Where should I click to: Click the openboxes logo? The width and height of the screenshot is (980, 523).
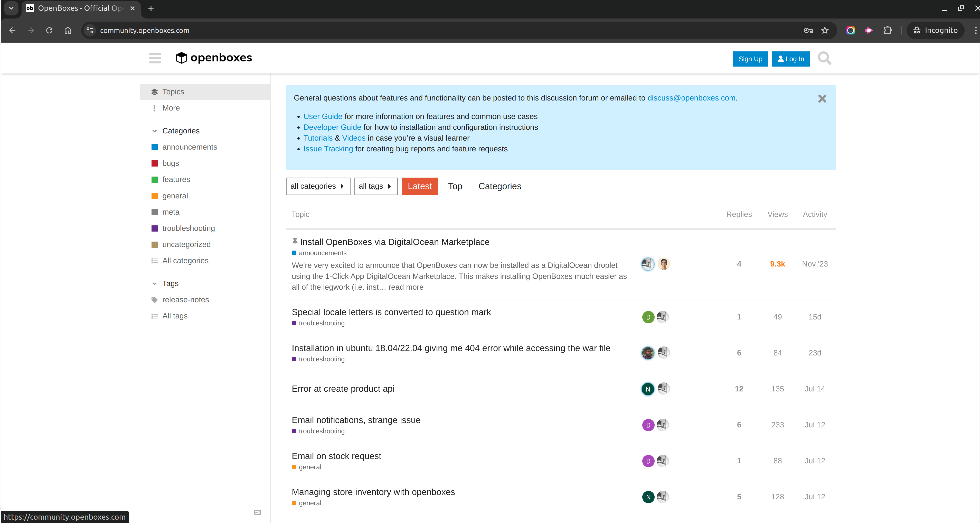point(214,58)
